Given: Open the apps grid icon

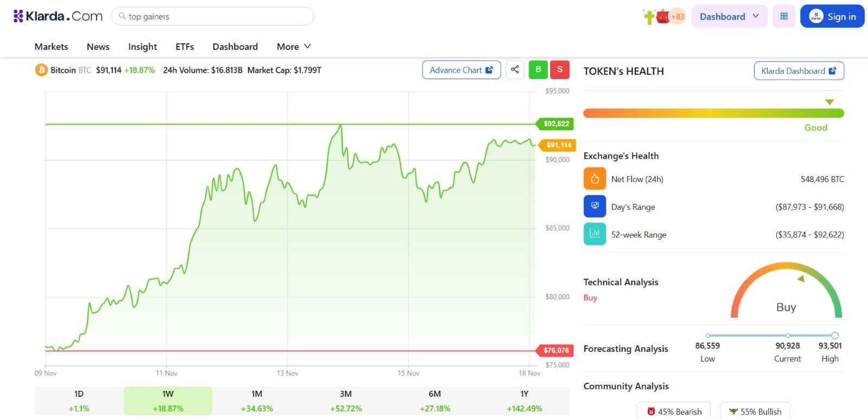Looking at the screenshot, I should click(x=784, y=16).
